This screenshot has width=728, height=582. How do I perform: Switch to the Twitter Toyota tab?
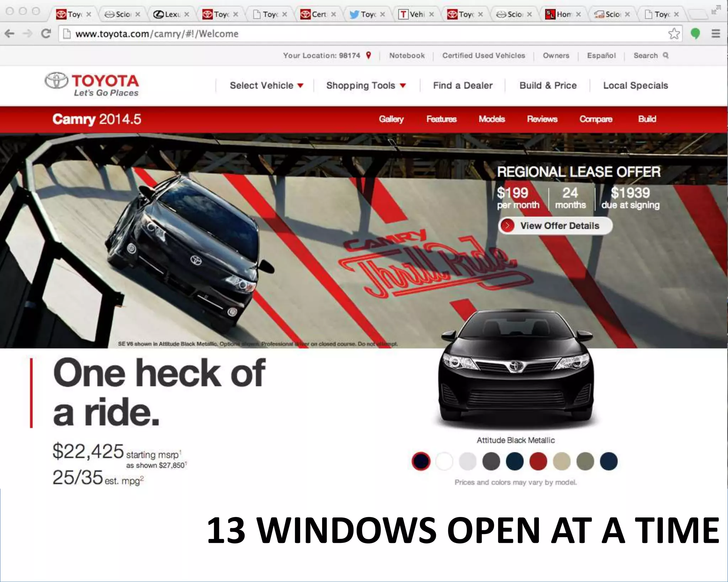pos(368,14)
